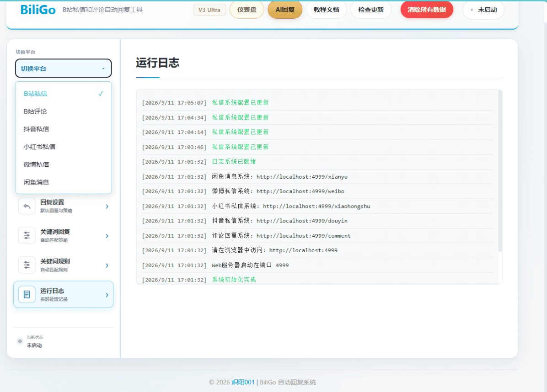Viewport: 547px width, 392px height.
Task: Click 检查更新 to check updates
Action: 371,10
